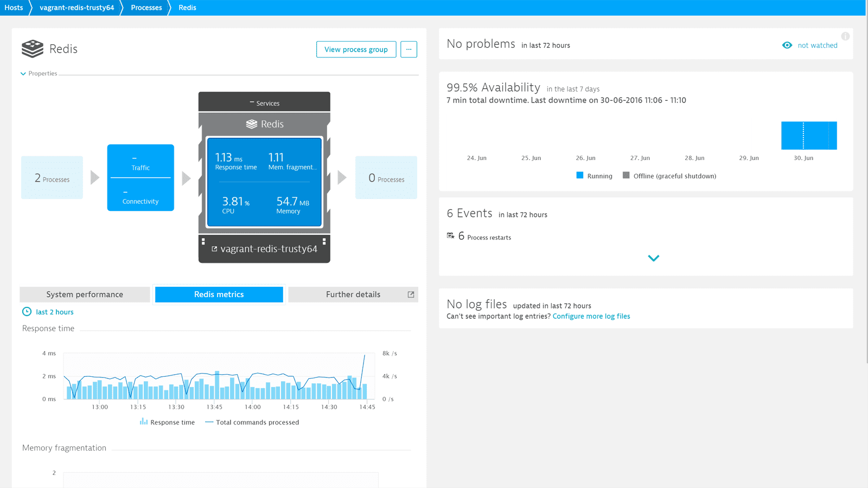This screenshot has height=488, width=868.
Task: Click the Redis stack logo beside the page title
Action: pyautogui.click(x=33, y=49)
